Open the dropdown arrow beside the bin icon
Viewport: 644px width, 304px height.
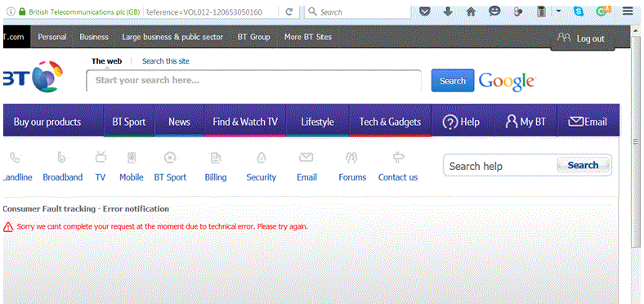[558, 11]
